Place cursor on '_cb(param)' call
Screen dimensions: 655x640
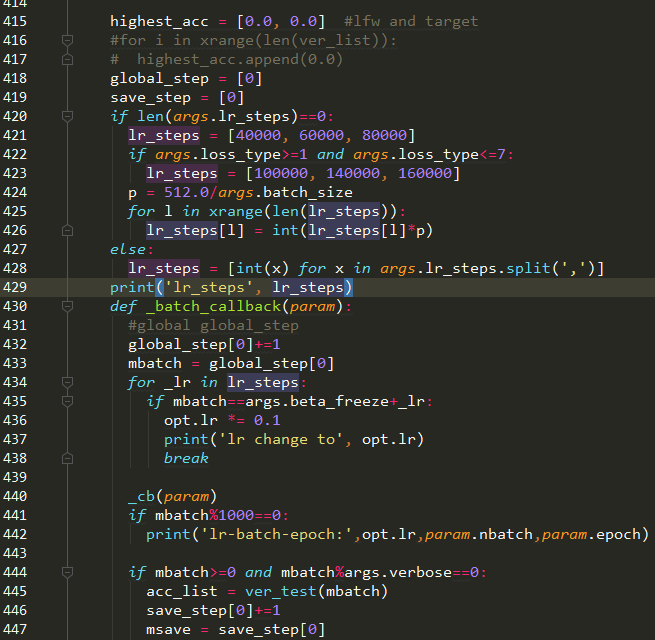pos(172,496)
